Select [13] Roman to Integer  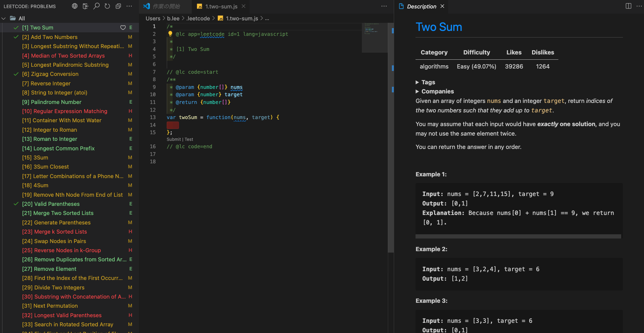pyautogui.click(x=70, y=139)
